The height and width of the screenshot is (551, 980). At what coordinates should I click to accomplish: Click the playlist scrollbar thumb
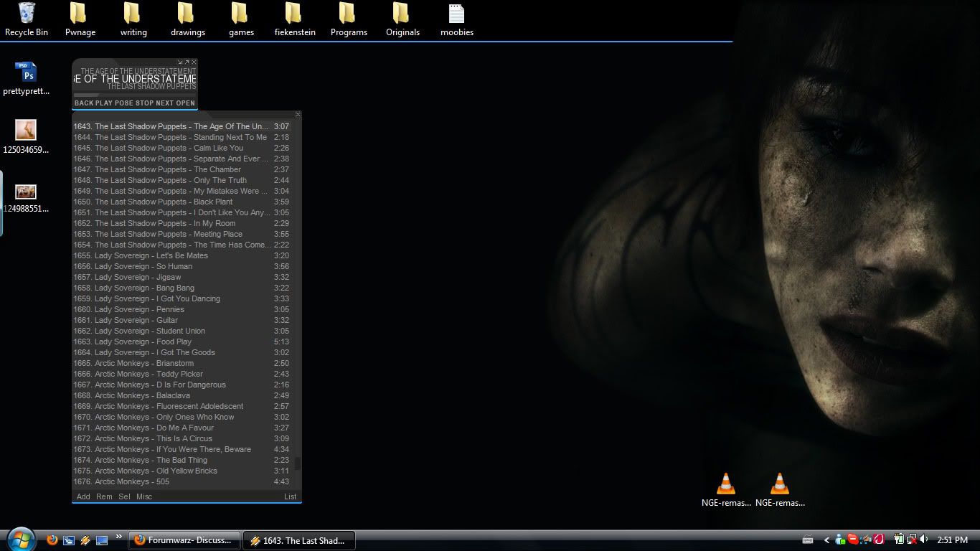tap(298, 463)
